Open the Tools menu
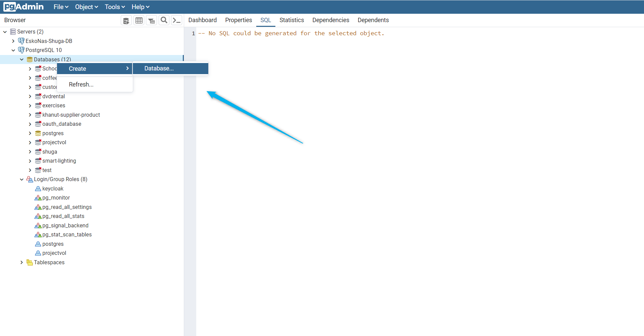644x336 pixels. tap(115, 7)
